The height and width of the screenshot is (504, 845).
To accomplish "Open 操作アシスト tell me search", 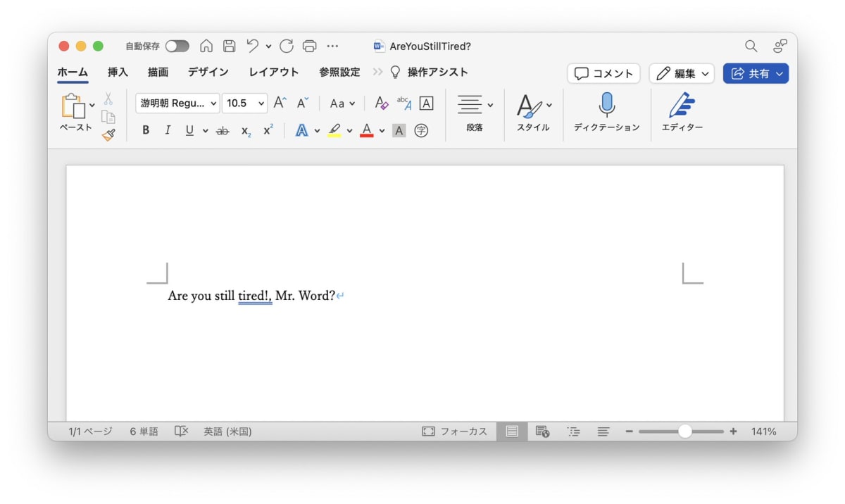I will (429, 72).
